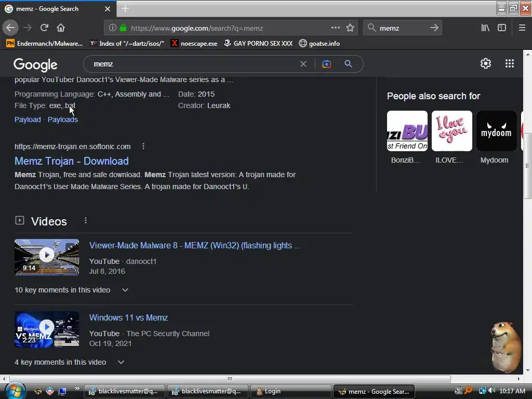532x399 pixels.
Task: Open Google quick settings gear
Action: (x=486, y=63)
